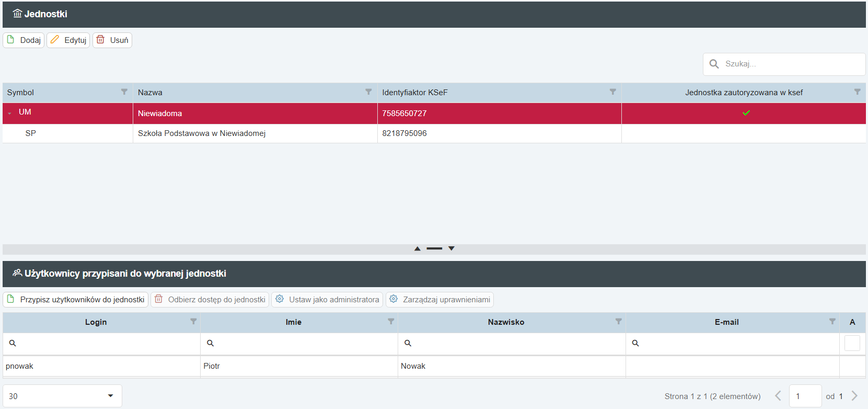Open the E-mail column filter
Viewport: 868px width, 409px height.
tap(832, 322)
